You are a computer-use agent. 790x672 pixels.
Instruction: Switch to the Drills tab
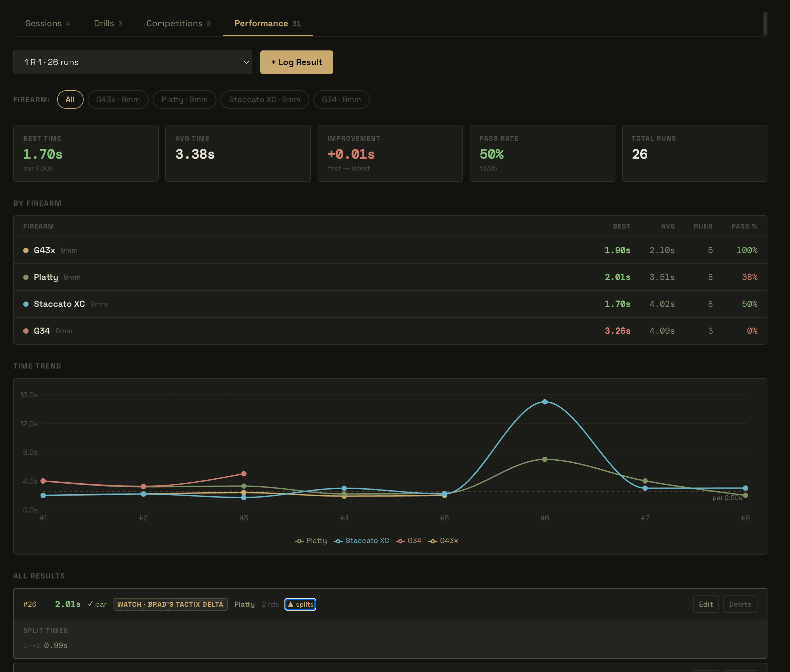pos(108,24)
